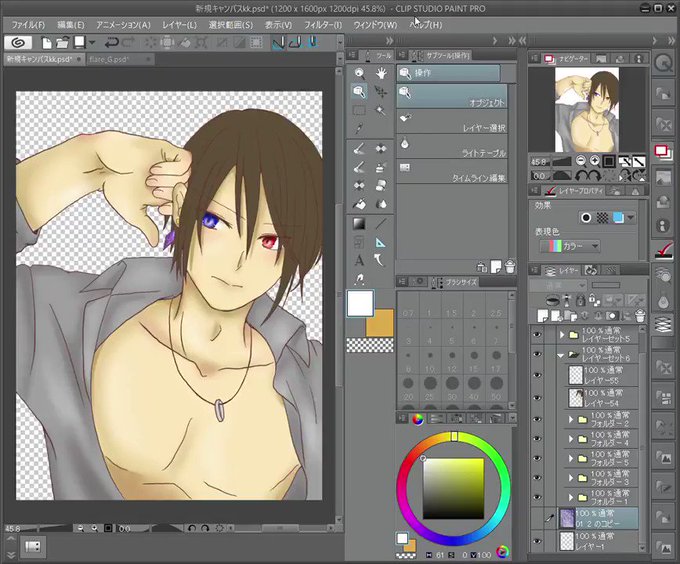Click the Undo arrow in command bar
This screenshot has width=680, height=564.
[x=112, y=42]
